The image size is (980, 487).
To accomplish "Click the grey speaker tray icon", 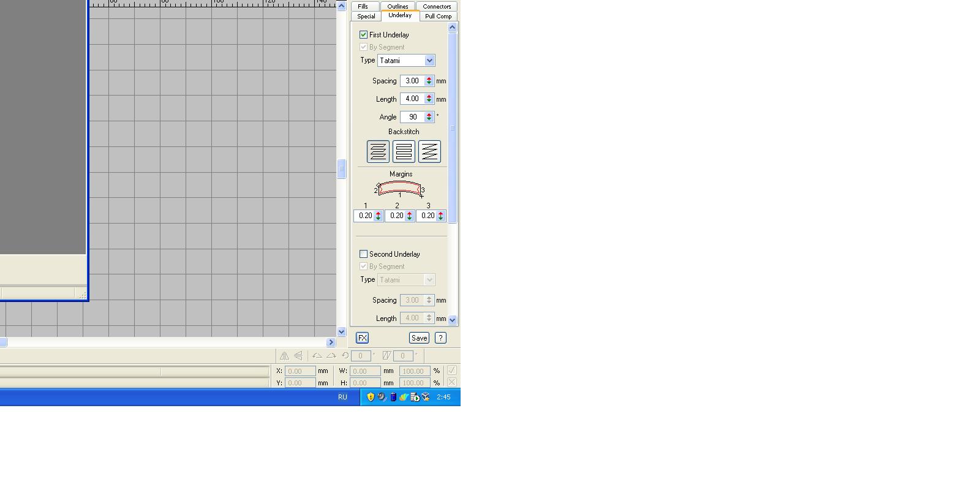I will [x=382, y=397].
